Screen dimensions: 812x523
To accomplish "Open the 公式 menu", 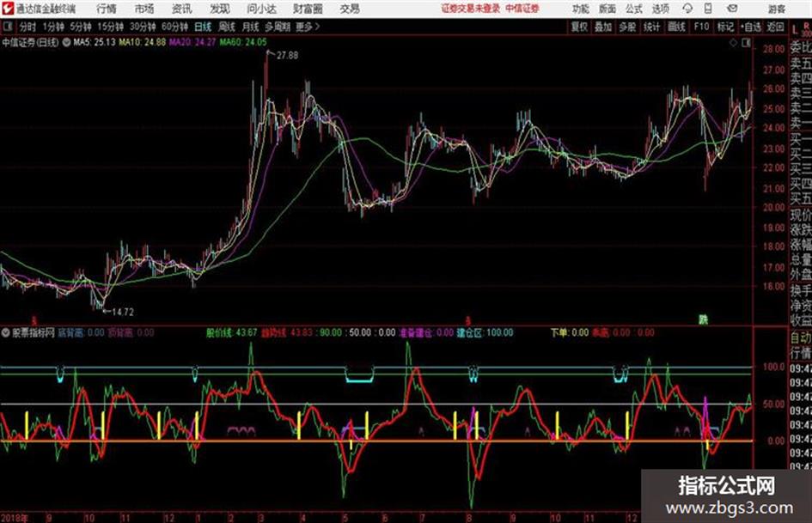I will pos(634,9).
